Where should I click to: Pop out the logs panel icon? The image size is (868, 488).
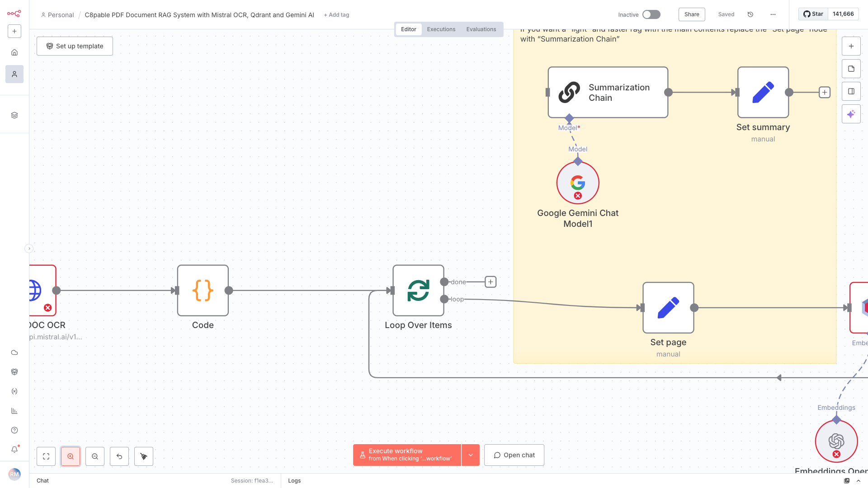847,481
